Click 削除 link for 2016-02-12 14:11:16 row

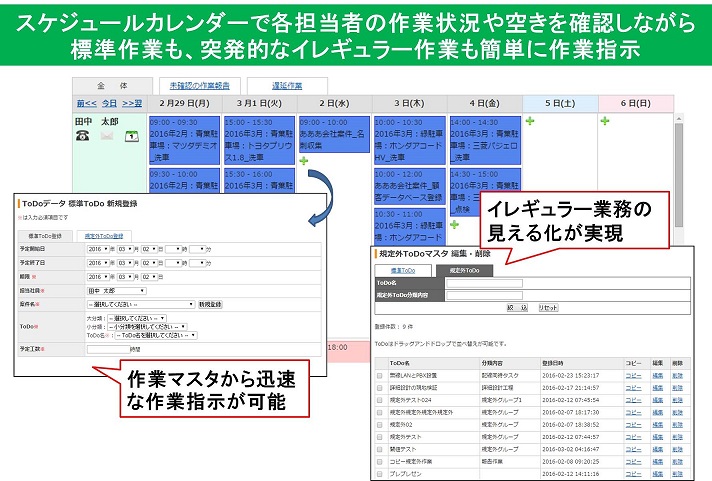(677, 474)
